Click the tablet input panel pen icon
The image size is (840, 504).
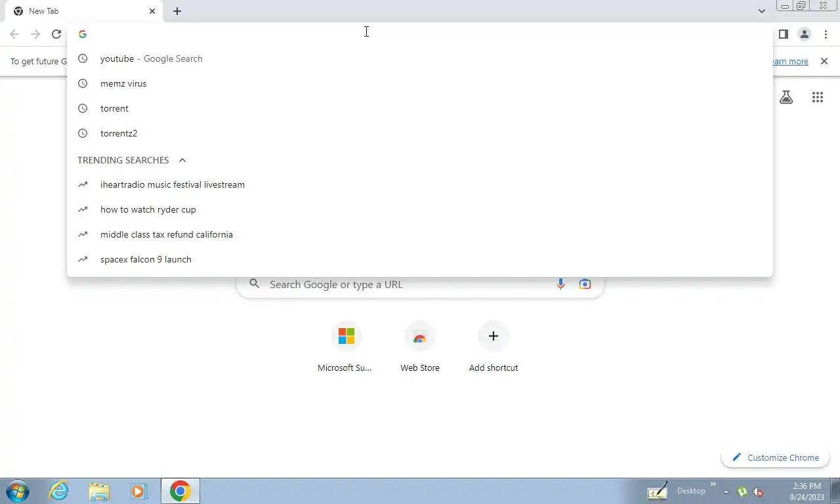[x=657, y=491]
